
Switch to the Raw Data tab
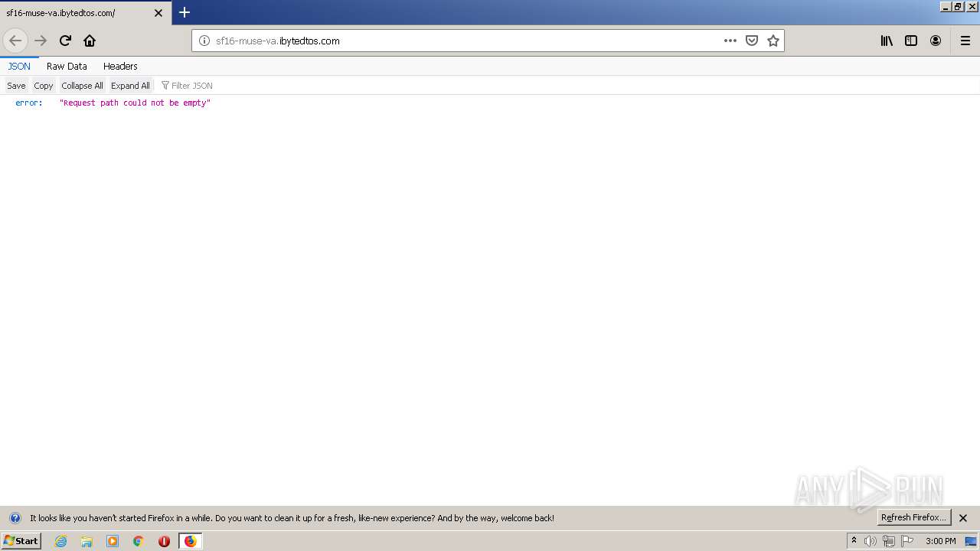pos(67,67)
